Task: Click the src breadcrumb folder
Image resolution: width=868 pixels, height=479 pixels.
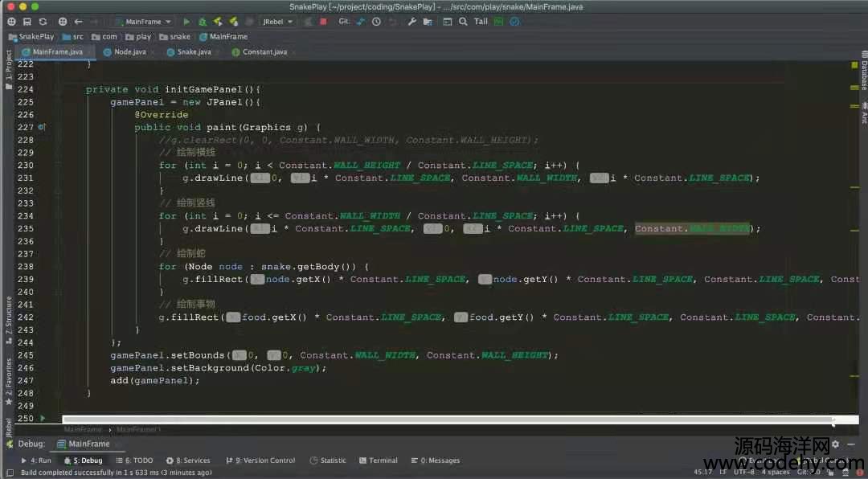Action: click(x=73, y=36)
